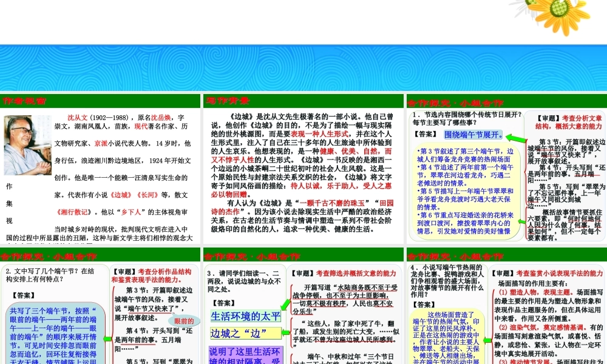Image resolution: width=607 pixels, height=364 pixels.
Task: Click red heading 考查筛选并概括文意的能力
Action: pyautogui.click(x=356, y=274)
